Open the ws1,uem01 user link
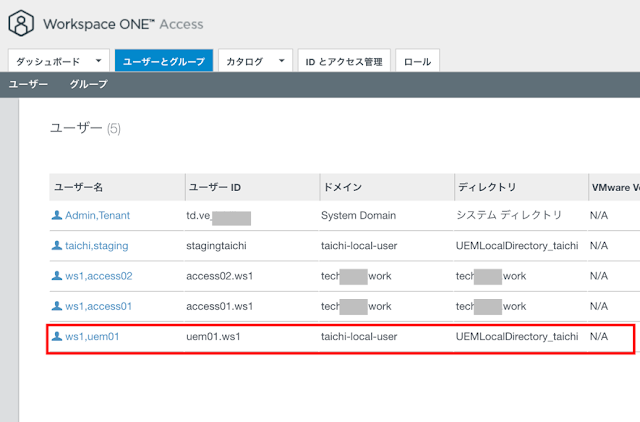This screenshot has width=640, height=422. tap(92, 336)
